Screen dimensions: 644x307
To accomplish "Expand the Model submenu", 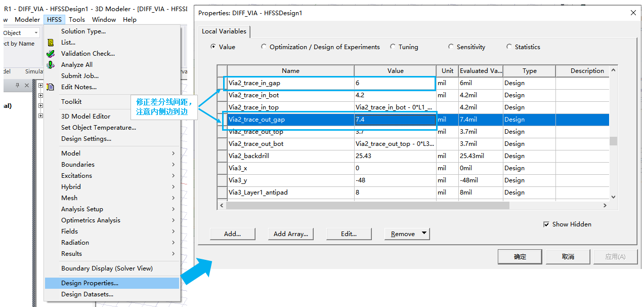I will (x=173, y=153).
